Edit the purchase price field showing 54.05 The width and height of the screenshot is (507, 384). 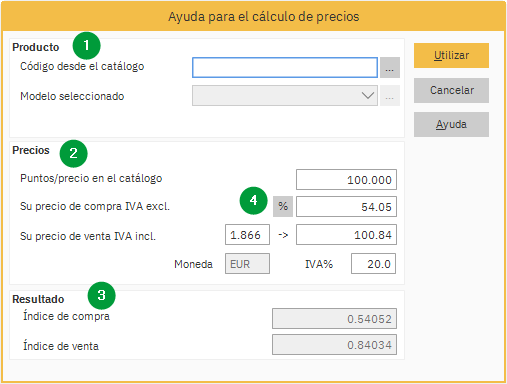(346, 207)
